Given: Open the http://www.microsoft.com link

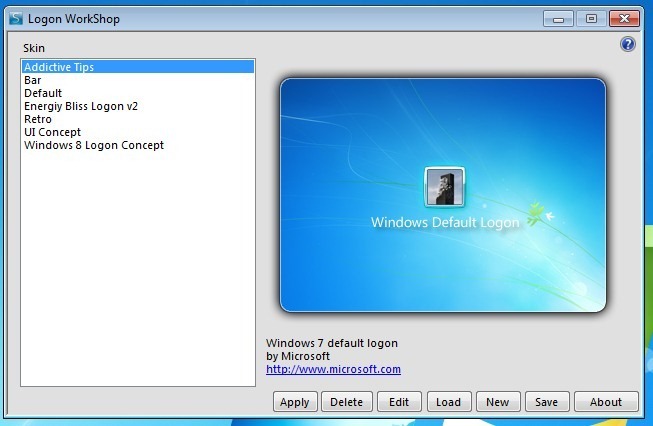Looking at the screenshot, I should (x=333, y=369).
